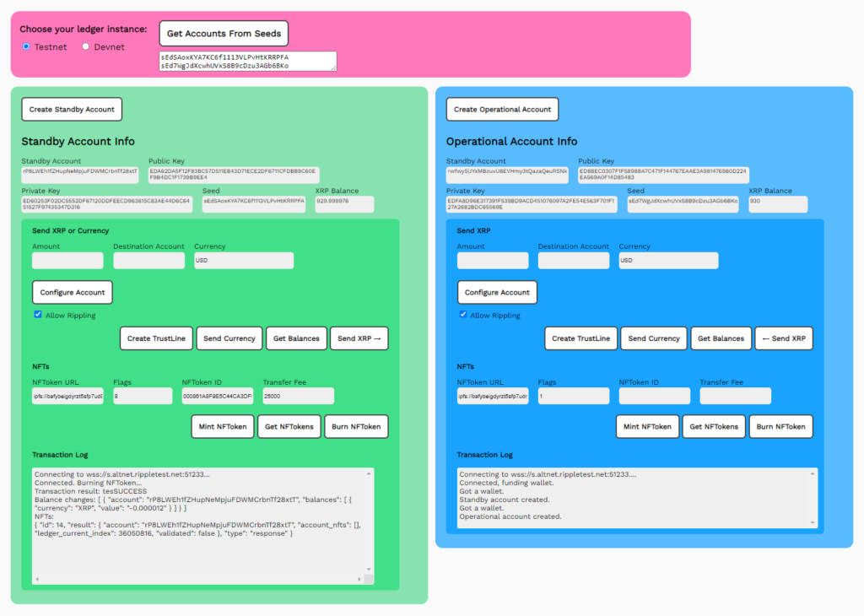Toggle Allow Rippling in Operational panel
864x616 pixels.
463,315
